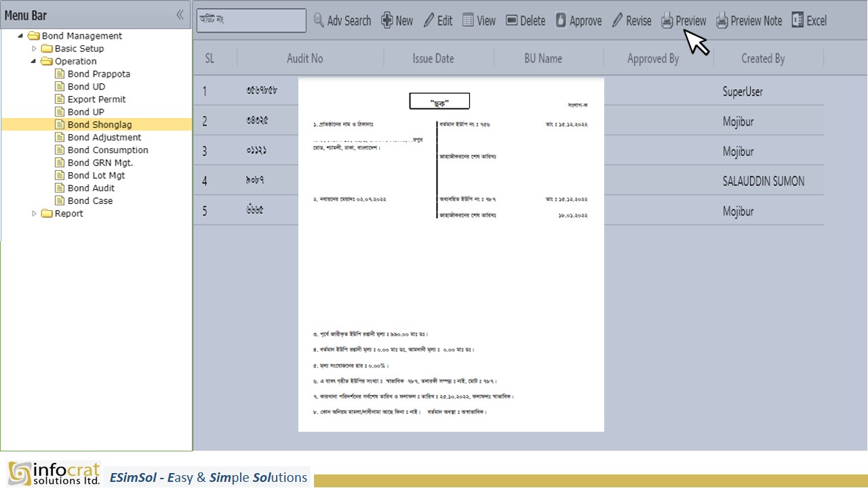Click the Report folder icon
Image resolution: width=868 pixels, height=488 pixels.
(46, 213)
